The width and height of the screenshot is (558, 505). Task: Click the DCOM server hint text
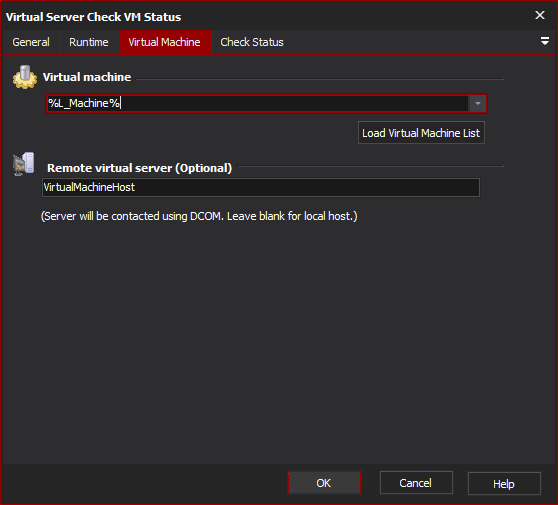pos(199,216)
